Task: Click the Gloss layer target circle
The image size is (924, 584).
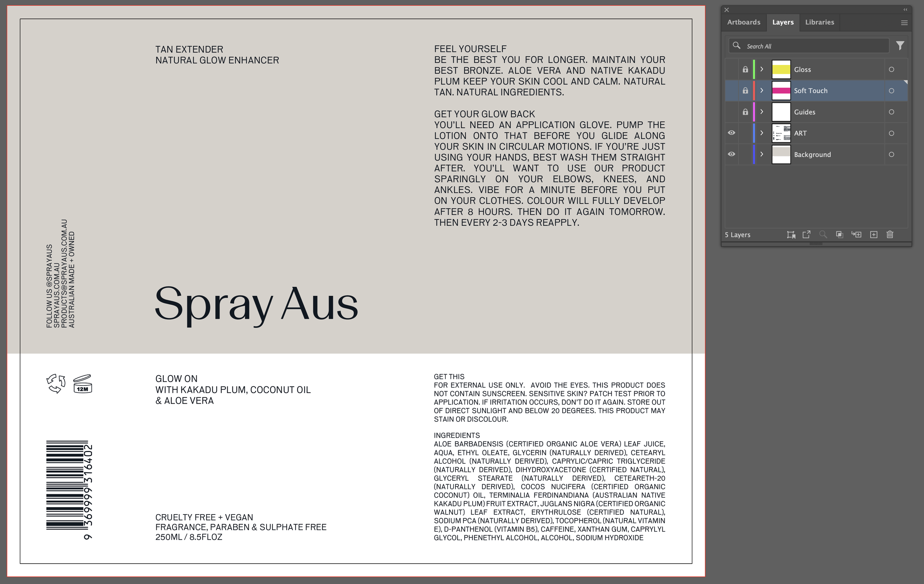Action: [x=891, y=69]
